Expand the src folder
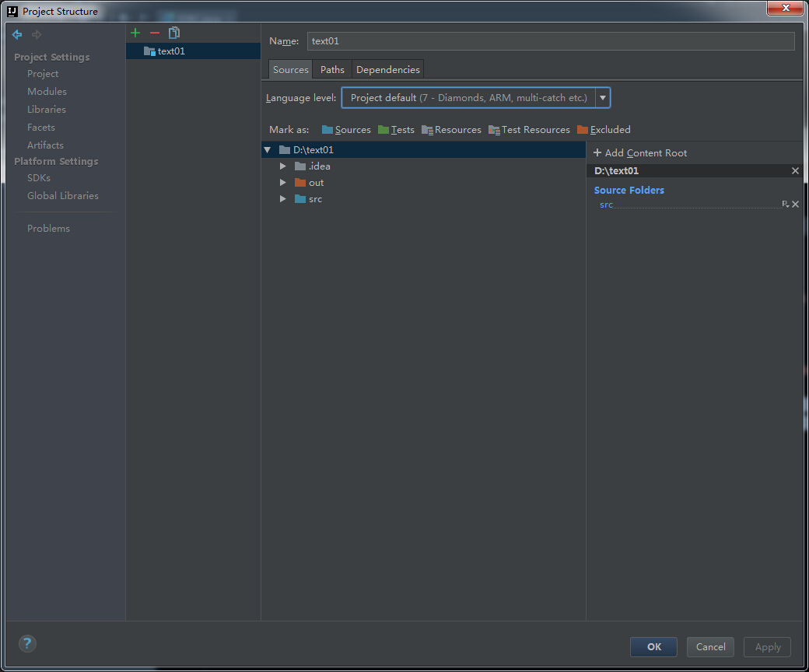 click(282, 199)
